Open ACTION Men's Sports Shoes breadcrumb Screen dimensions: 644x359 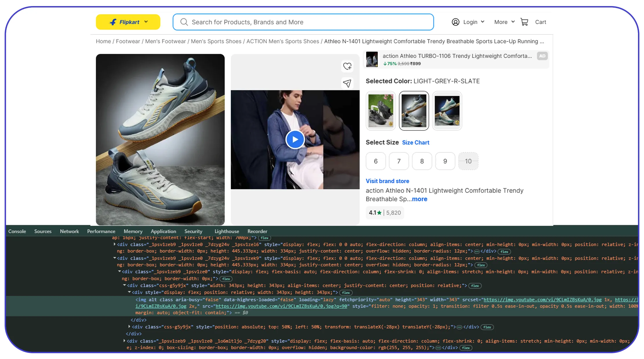pyautogui.click(x=283, y=41)
